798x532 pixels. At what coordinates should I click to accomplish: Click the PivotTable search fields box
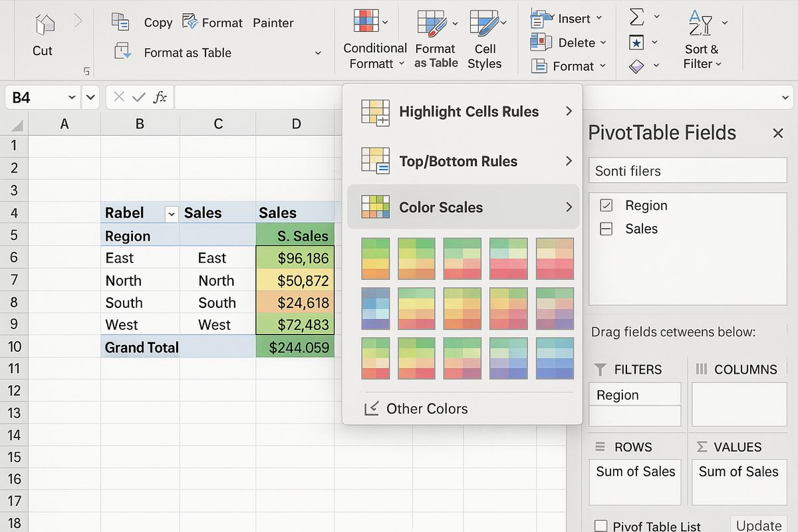tap(688, 171)
